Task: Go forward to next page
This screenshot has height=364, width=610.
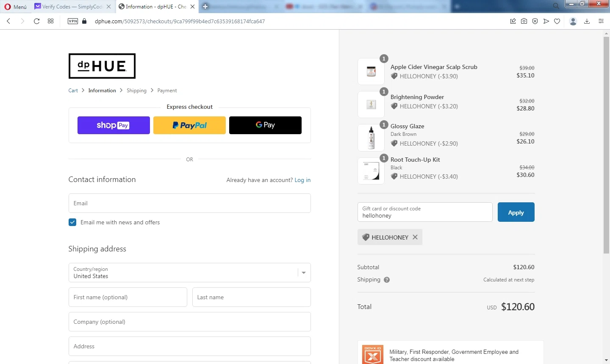Action: click(22, 21)
